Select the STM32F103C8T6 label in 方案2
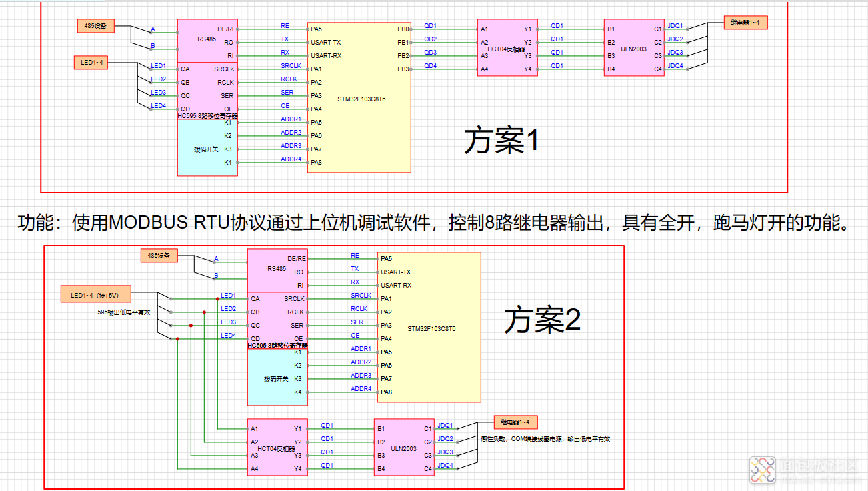This screenshot has width=868, height=491. [x=432, y=328]
